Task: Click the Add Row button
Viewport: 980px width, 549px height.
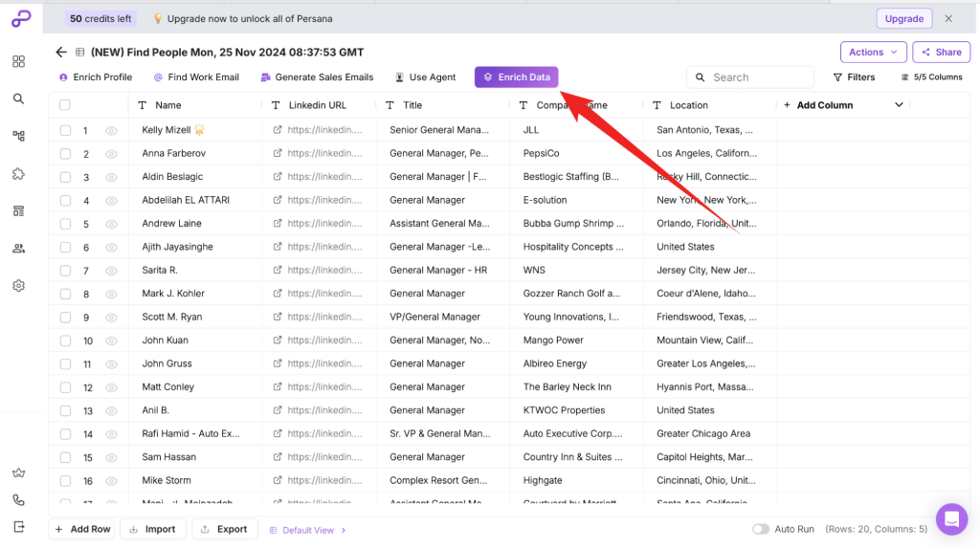Action: (x=83, y=529)
